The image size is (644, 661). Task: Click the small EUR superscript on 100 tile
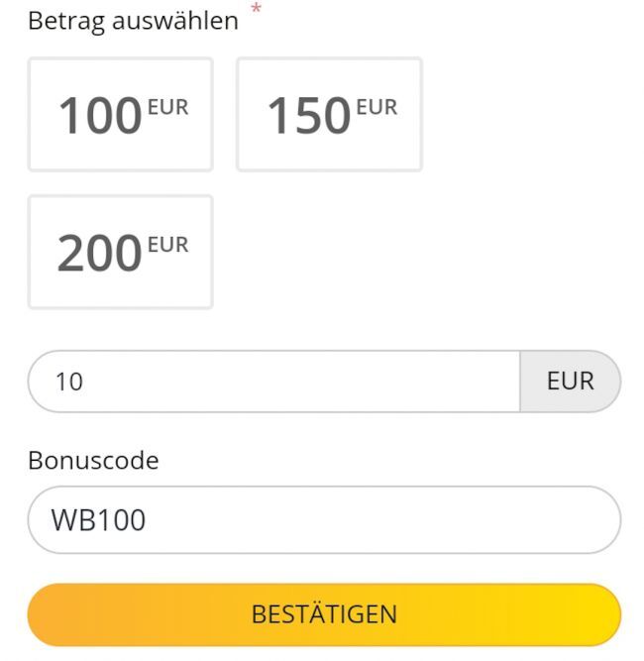(x=167, y=107)
